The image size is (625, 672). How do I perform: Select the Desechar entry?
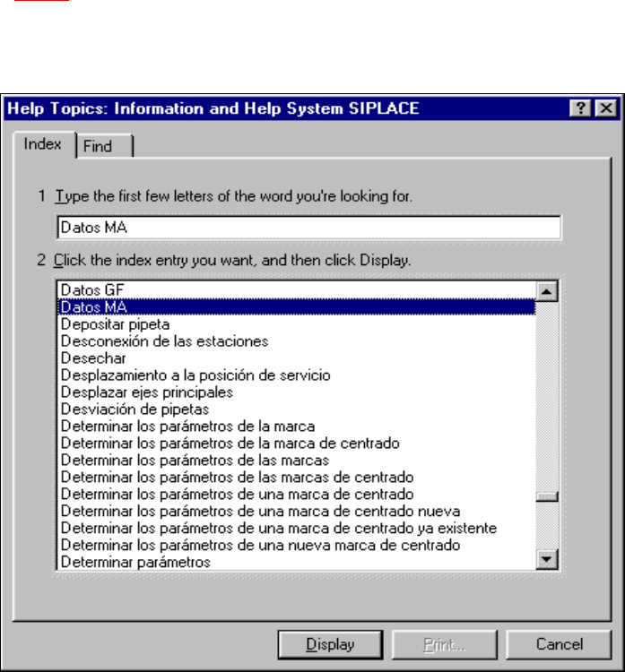pos(297,358)
